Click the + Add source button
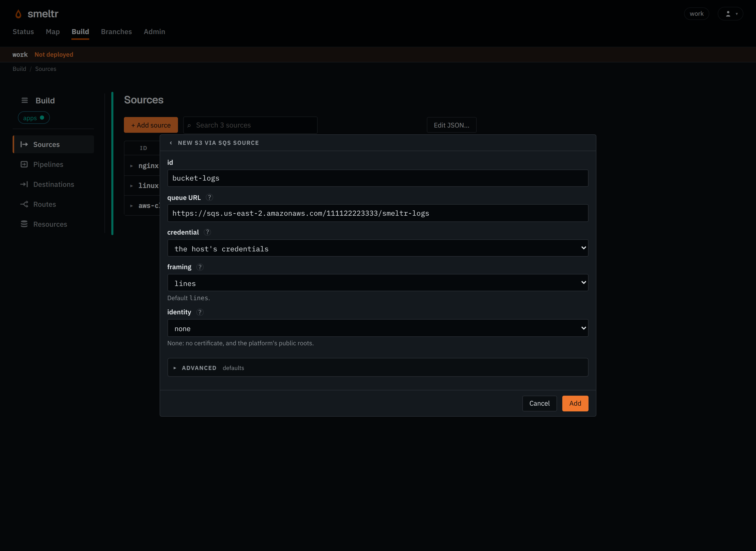The height and width of the screenshot is (551, 756). click(x=151, y=125)
